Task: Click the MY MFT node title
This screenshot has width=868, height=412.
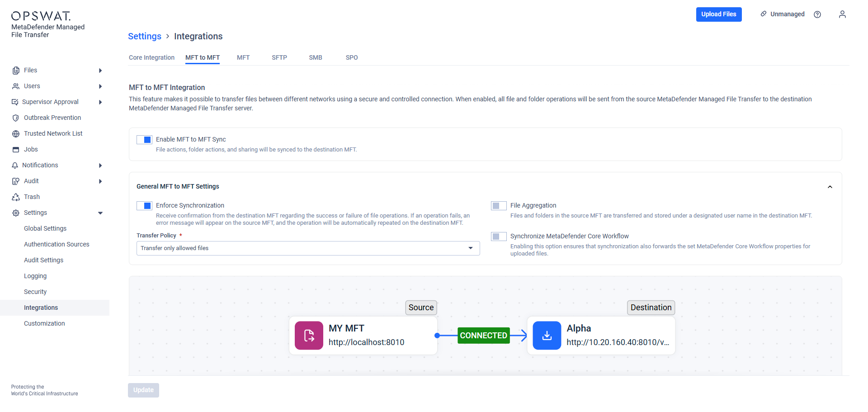Action: (x=346, y=328)
